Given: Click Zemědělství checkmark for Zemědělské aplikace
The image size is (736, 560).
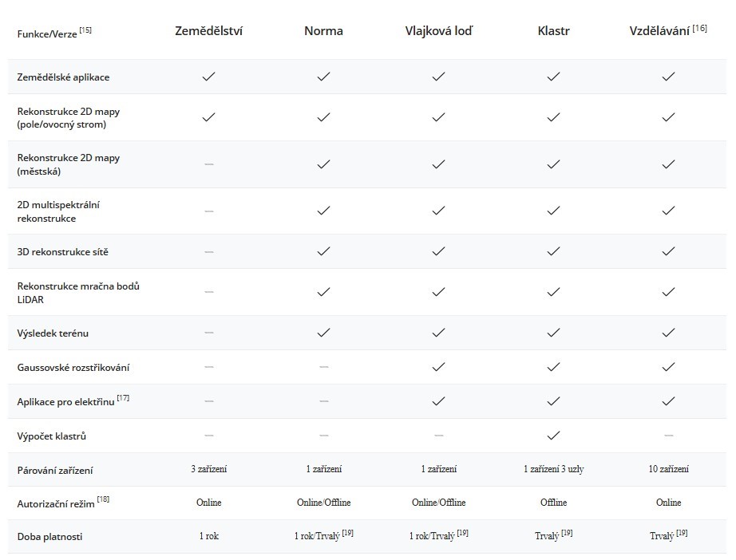Looking at the screenshot, I should (208, 77).
